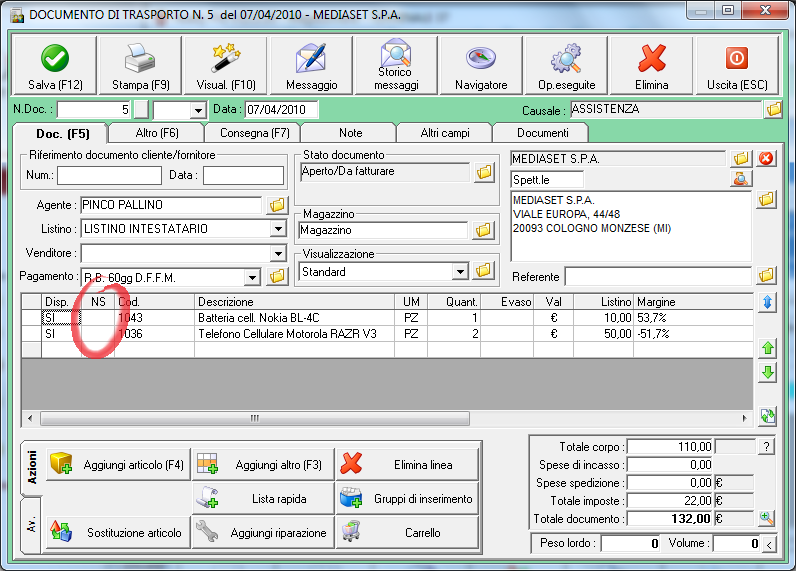Expand the Pagamento dropdown arrow

pos(252,277)
